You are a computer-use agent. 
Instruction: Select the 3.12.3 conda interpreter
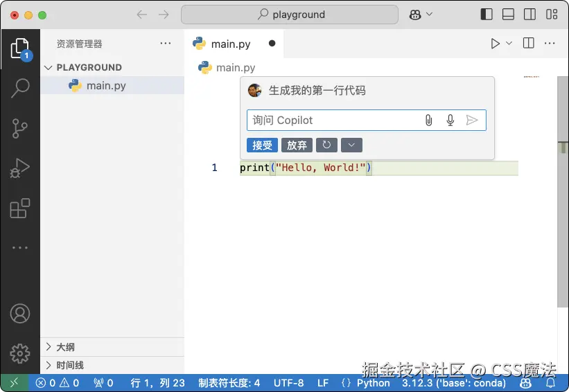pyautogui.click(x=453, y=383)
